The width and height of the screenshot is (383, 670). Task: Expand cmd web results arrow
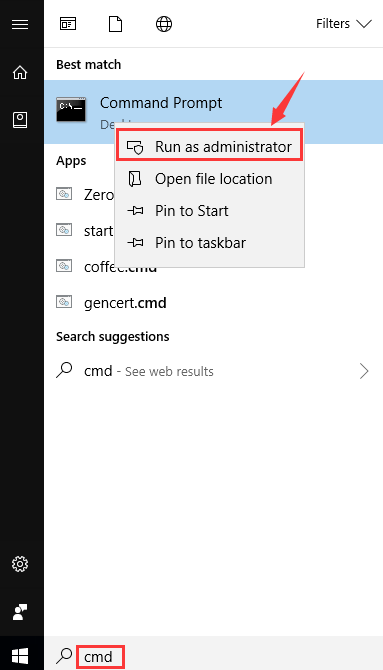tap(364, 371)
